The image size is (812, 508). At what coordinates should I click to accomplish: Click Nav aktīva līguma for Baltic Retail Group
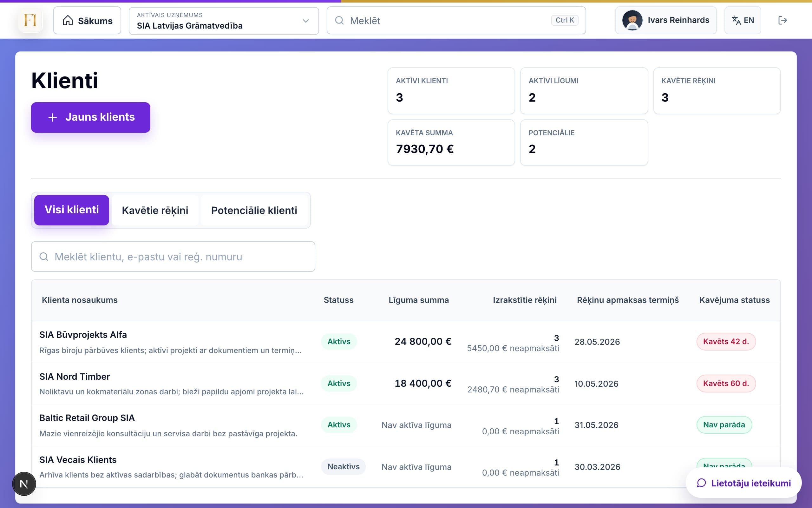coord(416,425)
